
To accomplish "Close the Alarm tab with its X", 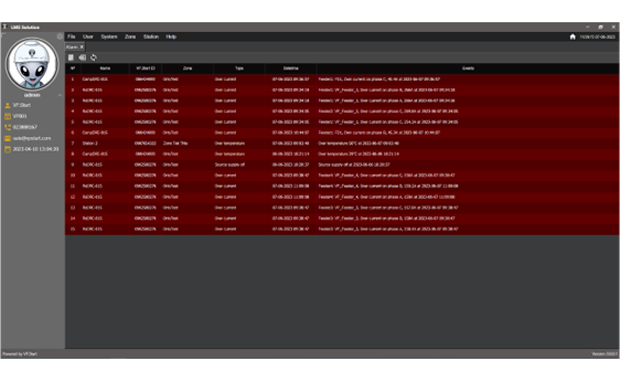I will 82,47.
